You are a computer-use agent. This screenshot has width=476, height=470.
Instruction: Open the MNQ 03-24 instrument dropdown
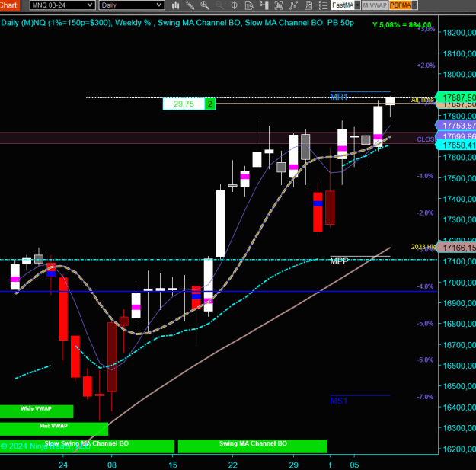point(62,5)
